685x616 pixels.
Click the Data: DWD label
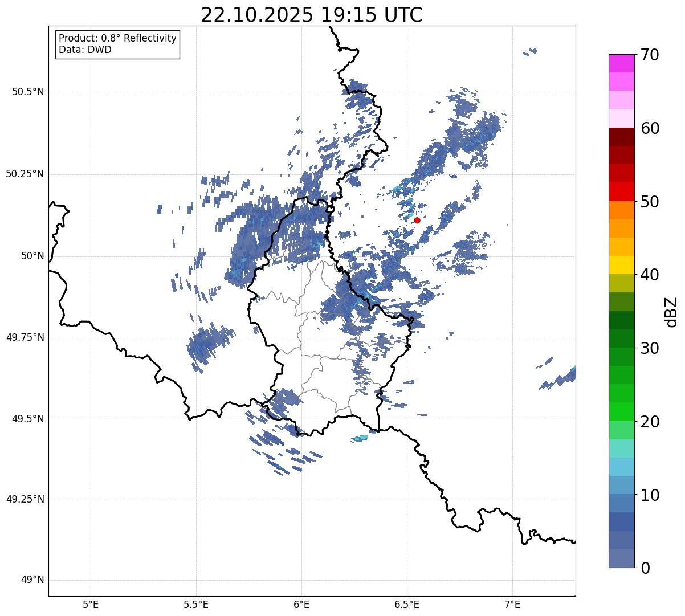click(85, 50)
